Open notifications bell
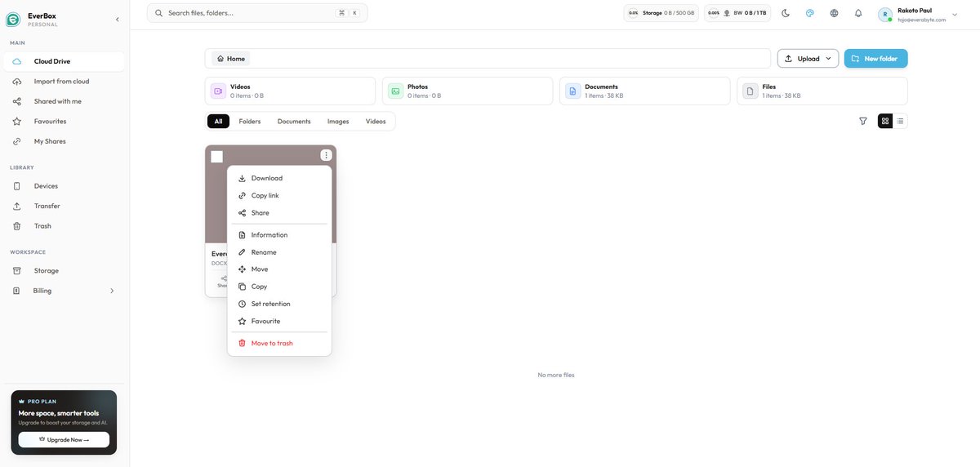Image resolution: width=980 pixels, height=467 pixels. [858, 13]
